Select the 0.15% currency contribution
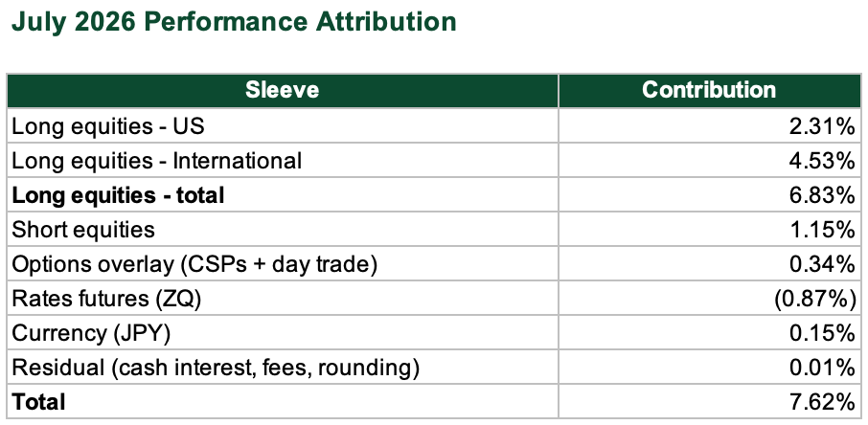The image size is (868, 425). (x=821, y=333)
